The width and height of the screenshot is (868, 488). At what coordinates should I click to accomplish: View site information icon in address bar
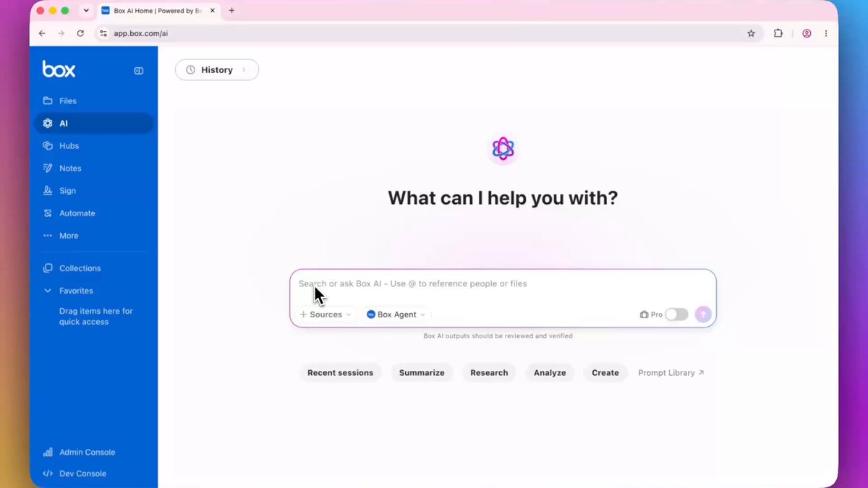(103, 33)
